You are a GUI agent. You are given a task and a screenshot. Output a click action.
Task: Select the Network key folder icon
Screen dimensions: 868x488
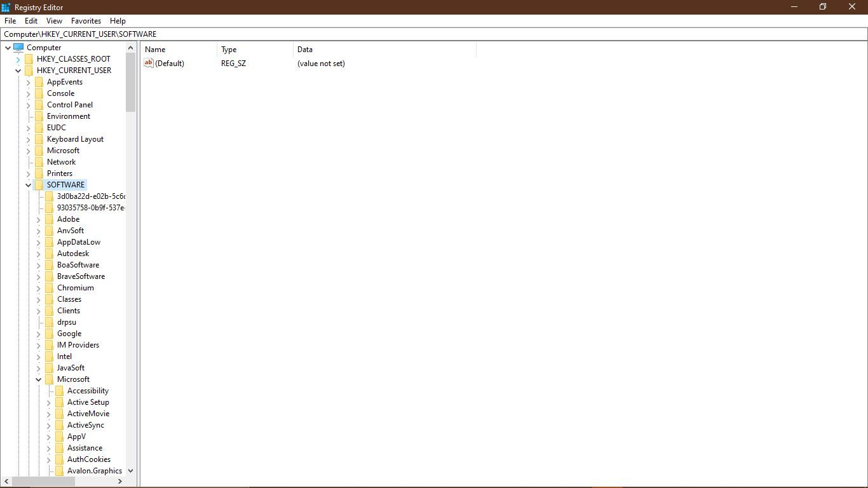click(x=39, y=161)
